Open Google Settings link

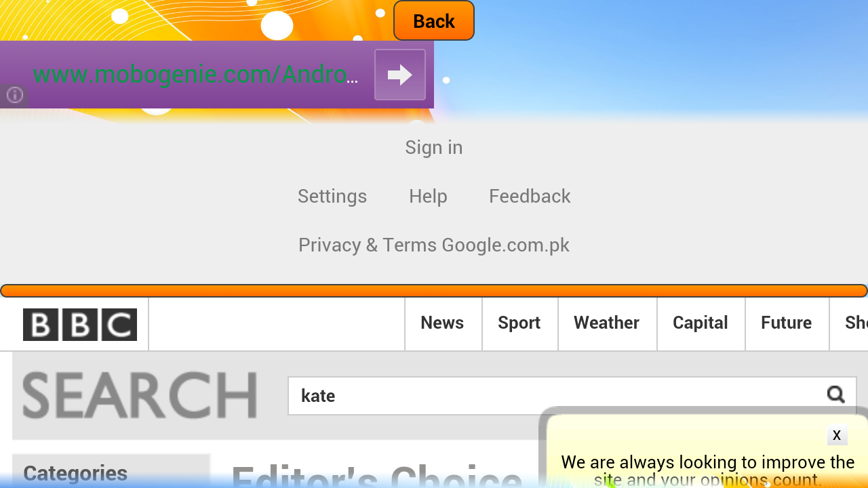click(x=332, y=196)
